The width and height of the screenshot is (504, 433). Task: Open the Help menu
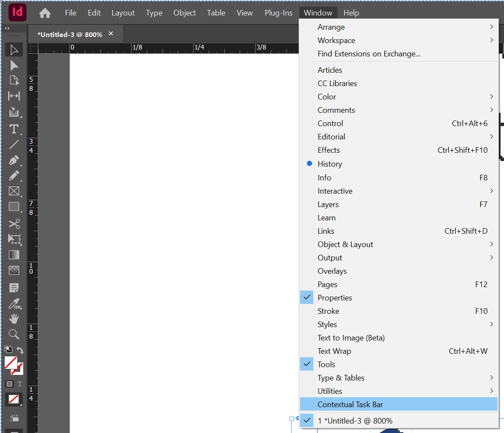(351, 12)
